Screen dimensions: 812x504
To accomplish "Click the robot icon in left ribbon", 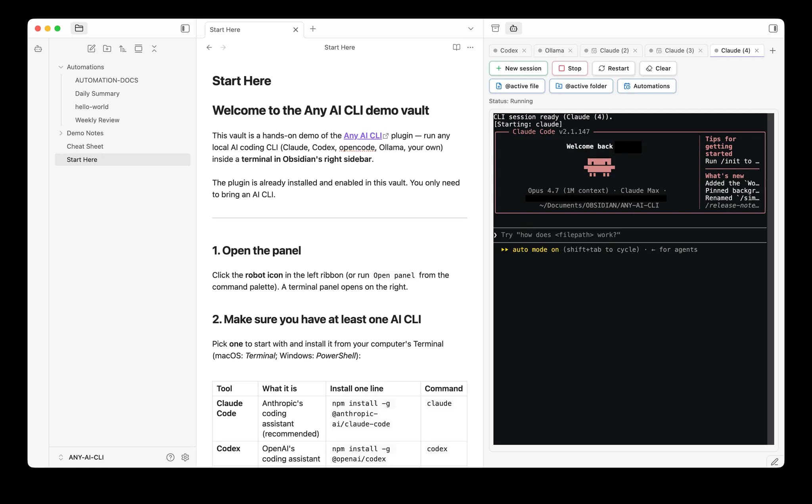I will [x=38, y=49].
